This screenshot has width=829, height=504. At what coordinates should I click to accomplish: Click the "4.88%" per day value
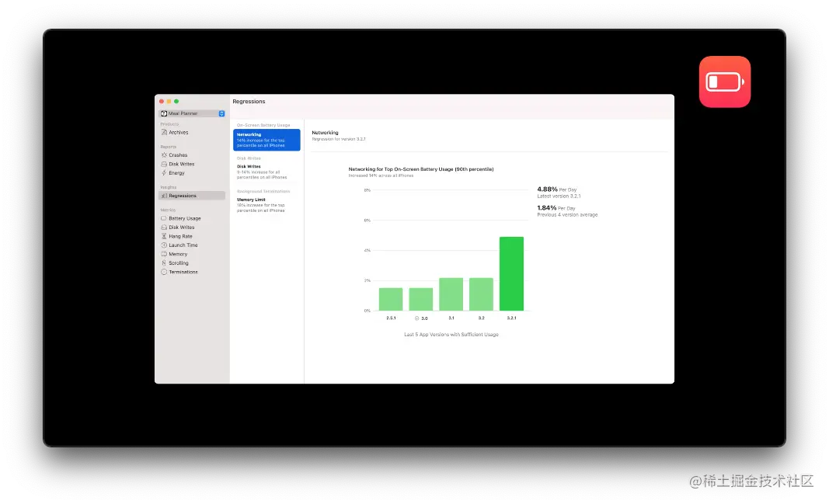click(547, 189)
